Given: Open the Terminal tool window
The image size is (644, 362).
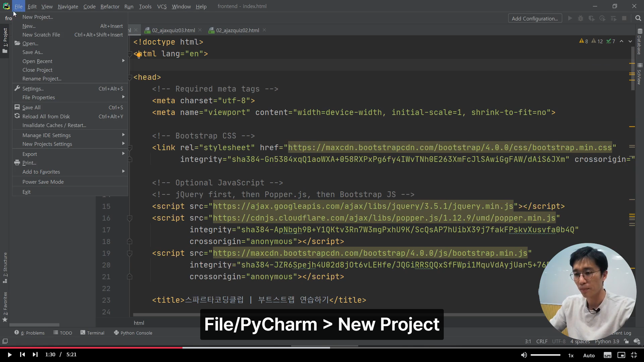Looking at the screenshot, I should pos(92,333).
